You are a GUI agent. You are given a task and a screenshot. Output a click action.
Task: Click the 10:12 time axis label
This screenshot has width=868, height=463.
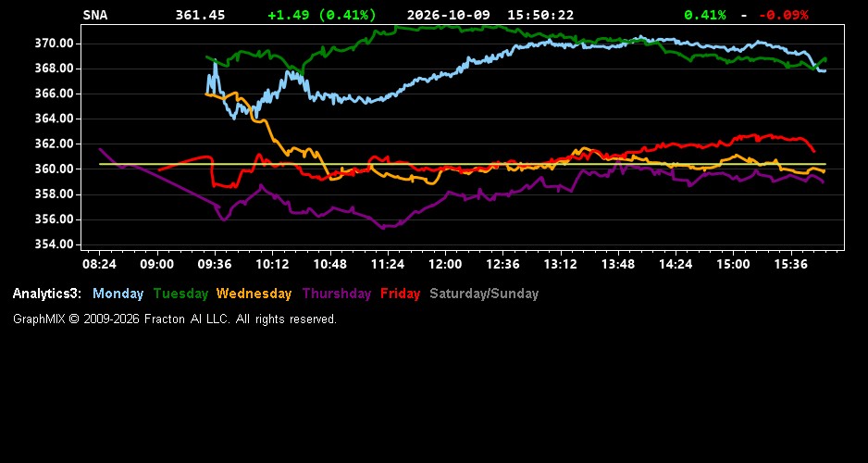tap(272, 264)
